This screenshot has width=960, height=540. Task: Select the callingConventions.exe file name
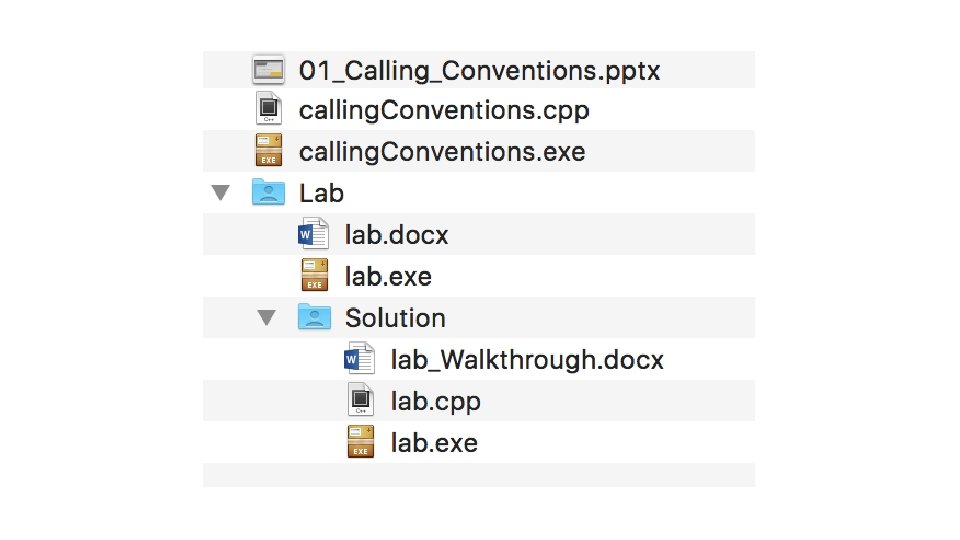pos(442,152)
